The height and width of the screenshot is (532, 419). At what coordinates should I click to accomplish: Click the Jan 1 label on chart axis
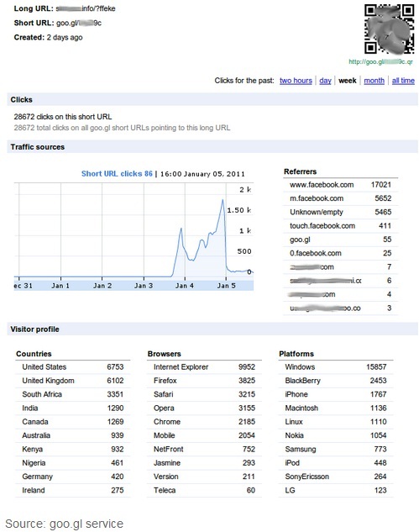[60, 286]
